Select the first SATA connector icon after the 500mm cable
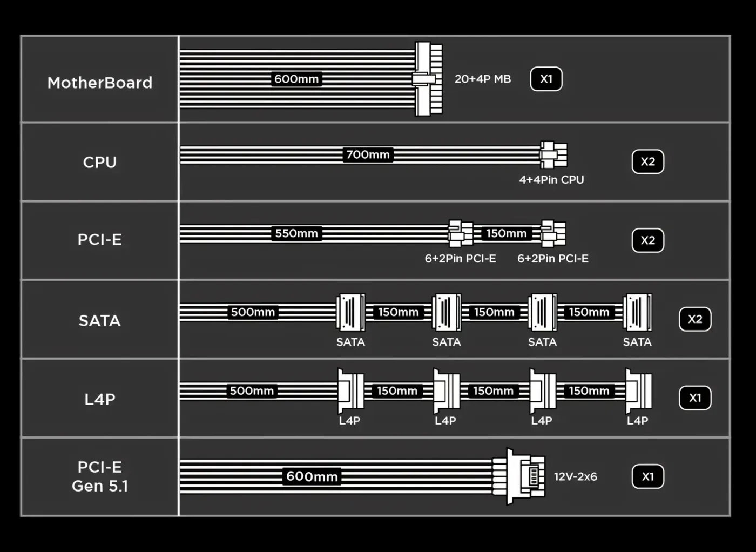The height and width of the screenshot is (552, 756). (351, 312)
